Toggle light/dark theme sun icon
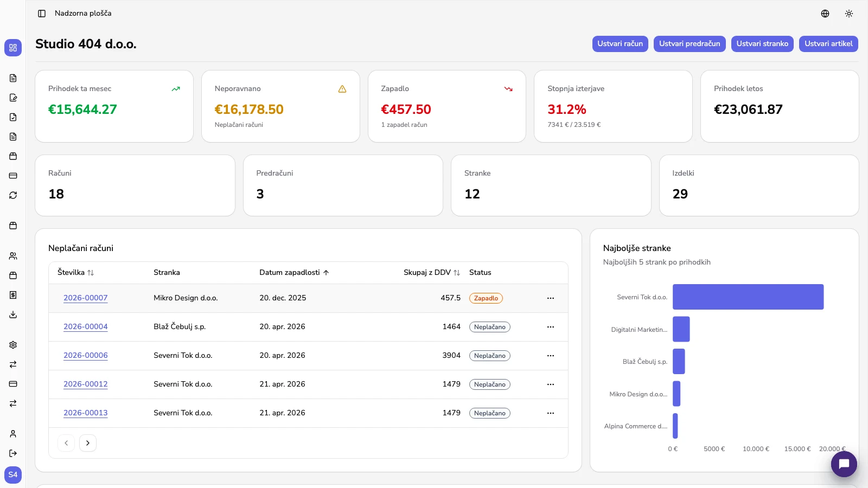 click(x=849, y=14)
